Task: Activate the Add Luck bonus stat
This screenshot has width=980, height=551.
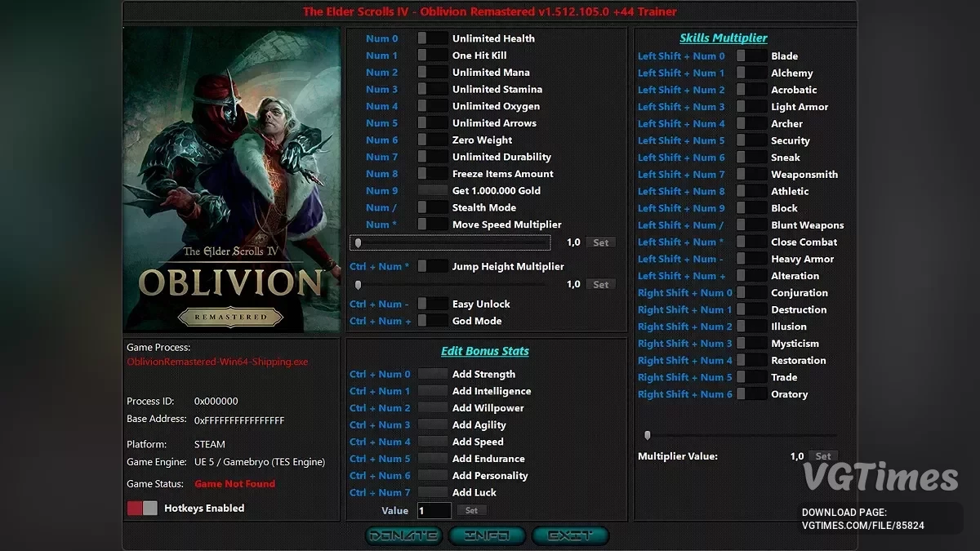Action: (432, 492)
